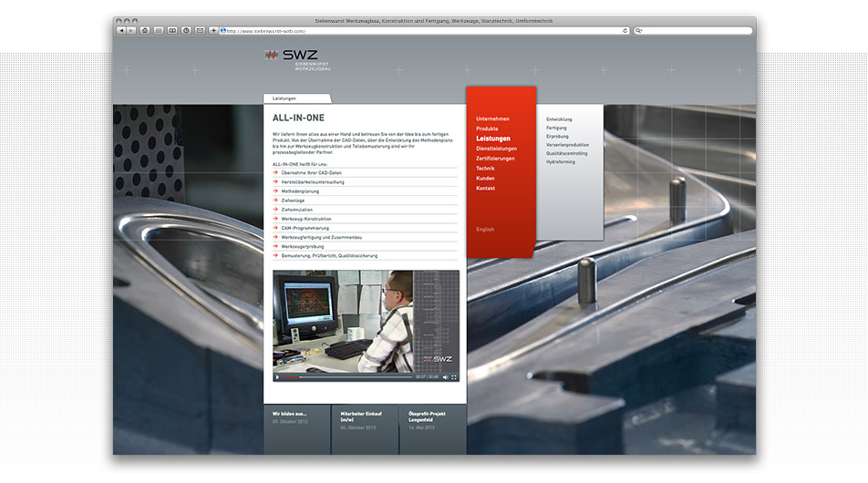Toggle fullscreen on the video player

(x=454, y=376)
